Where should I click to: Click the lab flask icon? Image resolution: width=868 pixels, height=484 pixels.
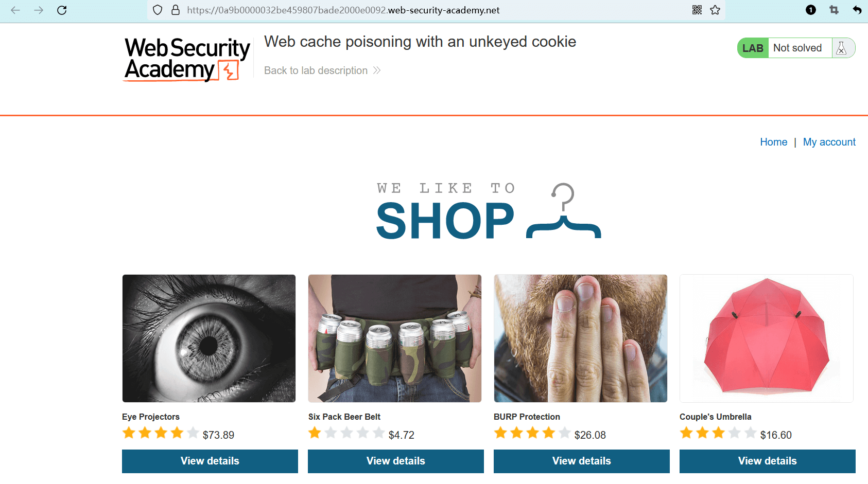[x=842, y=48]
